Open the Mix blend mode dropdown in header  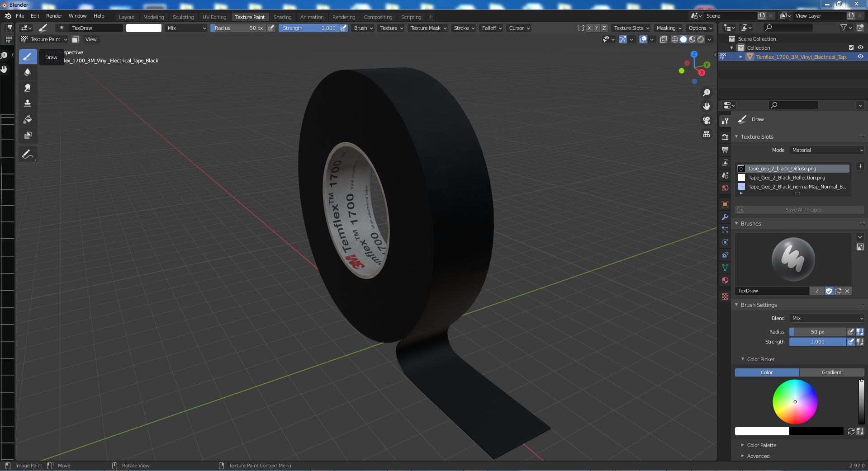(x=186, y=28)
